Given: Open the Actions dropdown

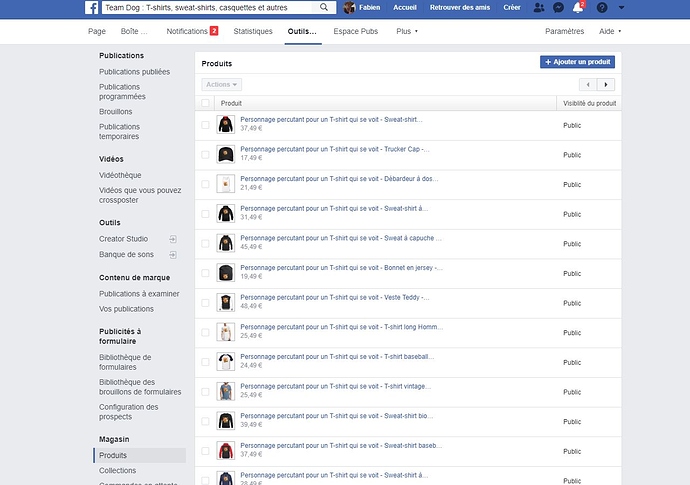Looking at the screenshot, I should 221,85.
